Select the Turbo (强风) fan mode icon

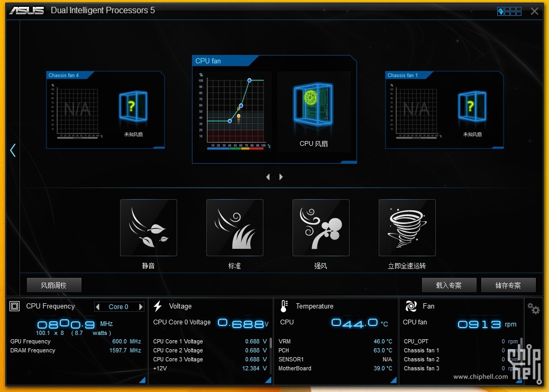321,228
